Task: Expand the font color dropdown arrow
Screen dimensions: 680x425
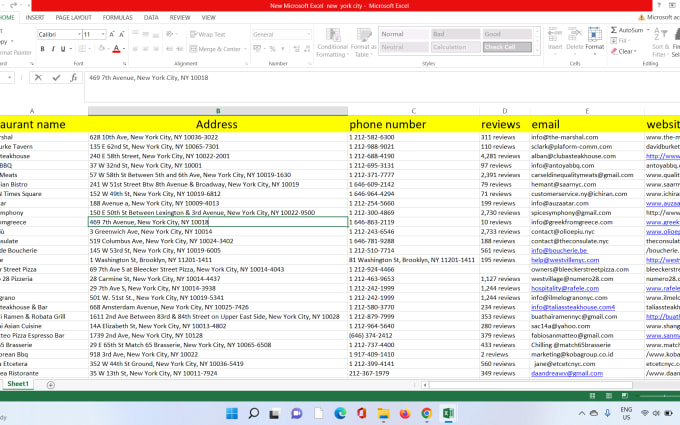Action: 124,49
